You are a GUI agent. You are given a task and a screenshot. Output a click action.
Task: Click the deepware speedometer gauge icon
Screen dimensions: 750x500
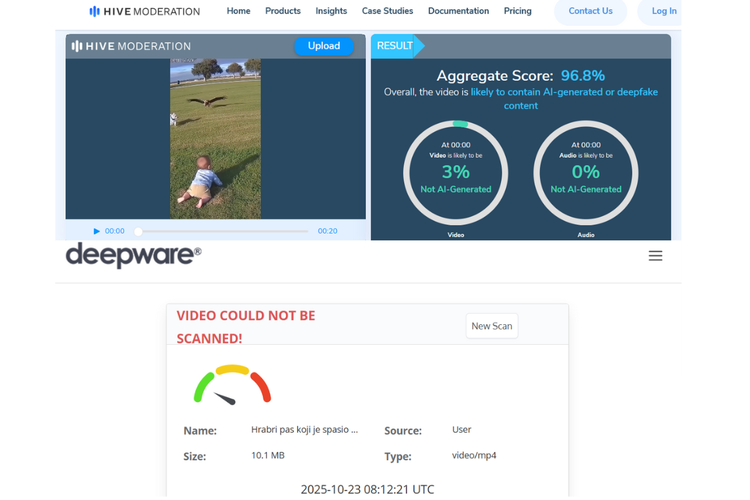coord(232,385)
